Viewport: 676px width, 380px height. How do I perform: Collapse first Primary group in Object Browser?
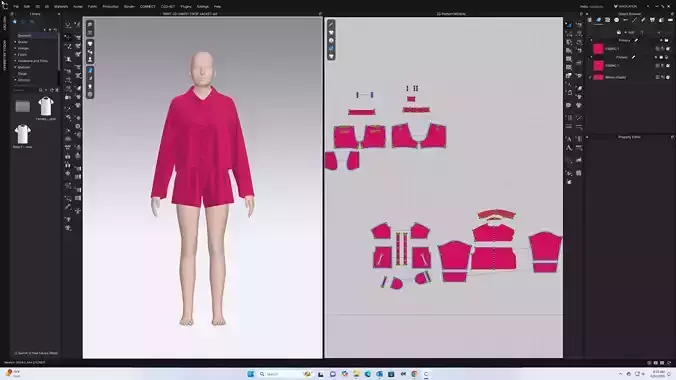(591, 41)
